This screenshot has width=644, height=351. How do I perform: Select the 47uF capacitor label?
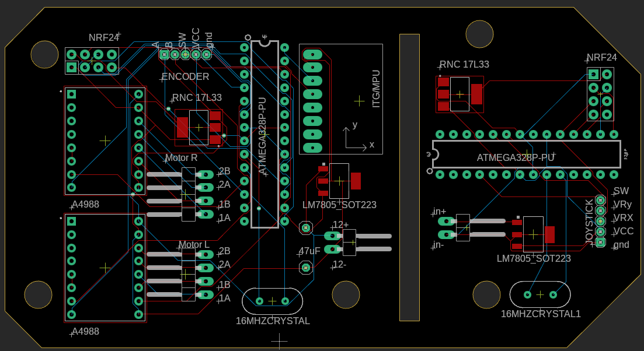pos(309,251)
